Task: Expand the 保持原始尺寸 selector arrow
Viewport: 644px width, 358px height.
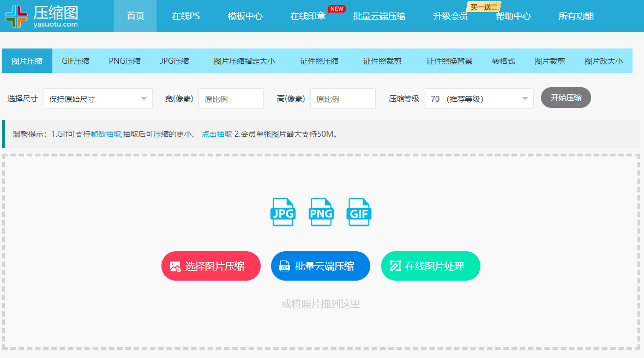Action: (145, 99)
